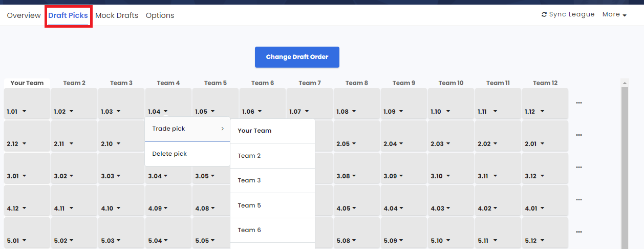The width and height of the screenshot is (644, 249).
Task: Click the Sync League link
Action: [x=568, y=14]
